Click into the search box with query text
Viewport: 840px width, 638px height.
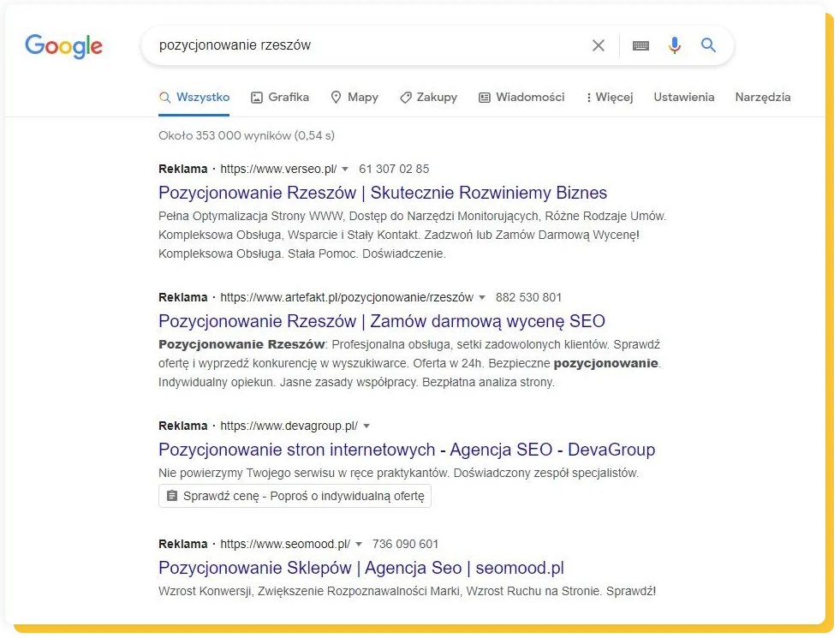(360, 45)
